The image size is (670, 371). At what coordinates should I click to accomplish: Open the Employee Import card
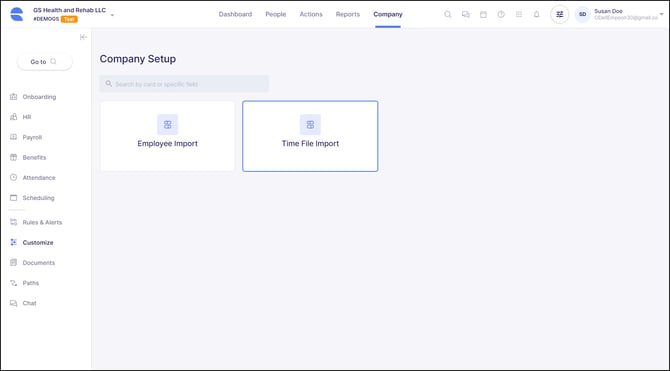coord(168,136)
